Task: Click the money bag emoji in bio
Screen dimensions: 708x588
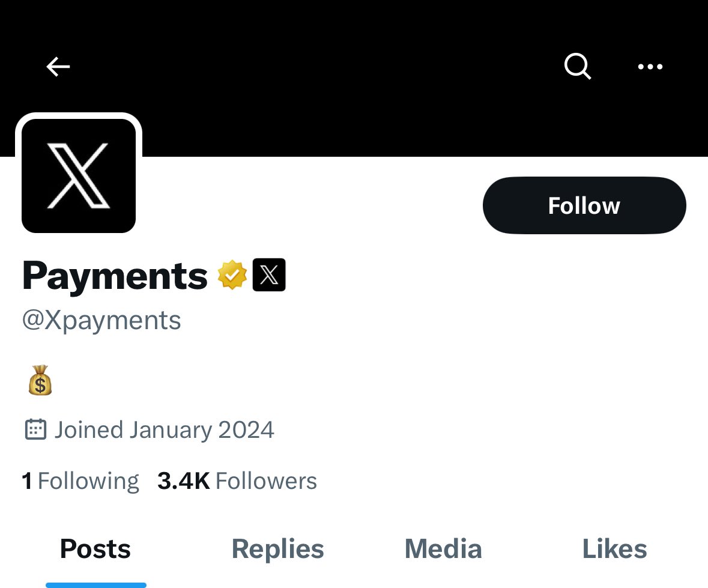Action: (40, 381)
